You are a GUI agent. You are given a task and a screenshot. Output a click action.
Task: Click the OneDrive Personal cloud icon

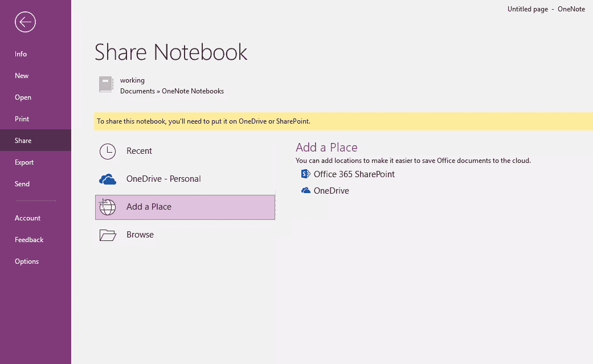pyautogui.click(x=108, y=179)
